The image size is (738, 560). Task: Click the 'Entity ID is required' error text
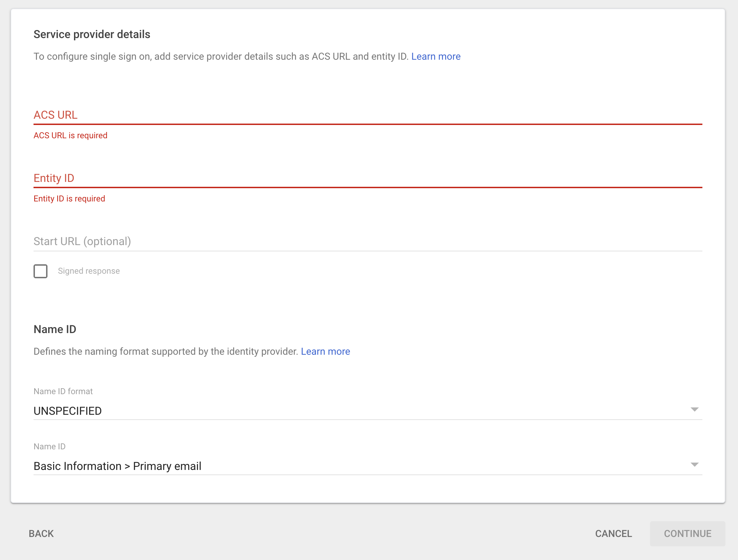69,199
